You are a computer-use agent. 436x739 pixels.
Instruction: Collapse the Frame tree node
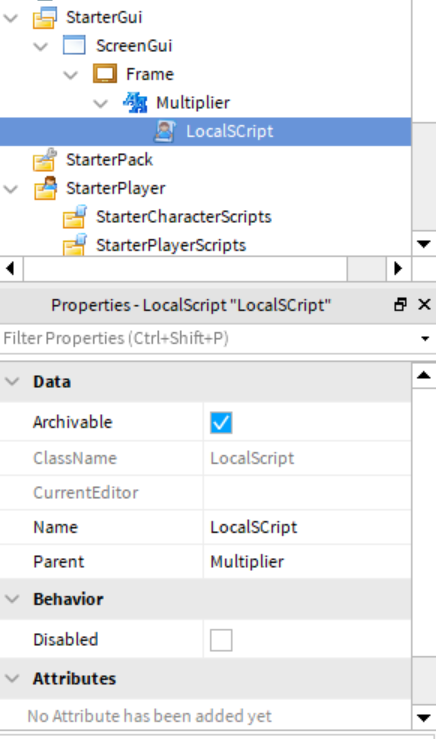point(71,74)
